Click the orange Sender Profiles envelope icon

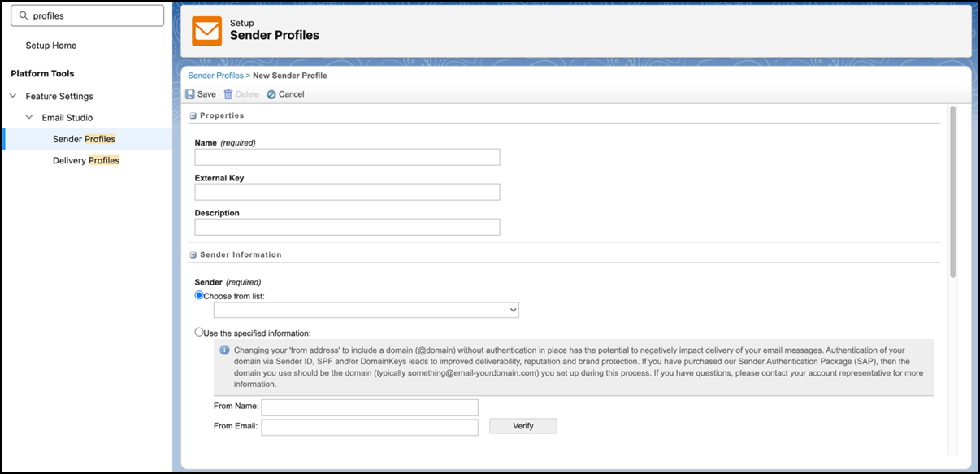pos(207,31)
